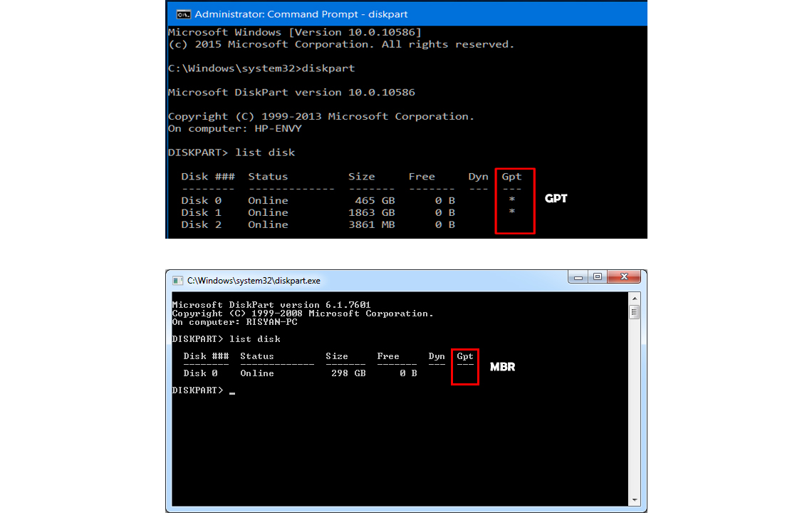This screenshot has height=513, width=812.
Task: Click the empty 'DISKPART>' prompt with blinking cursor
Action: 204,390
